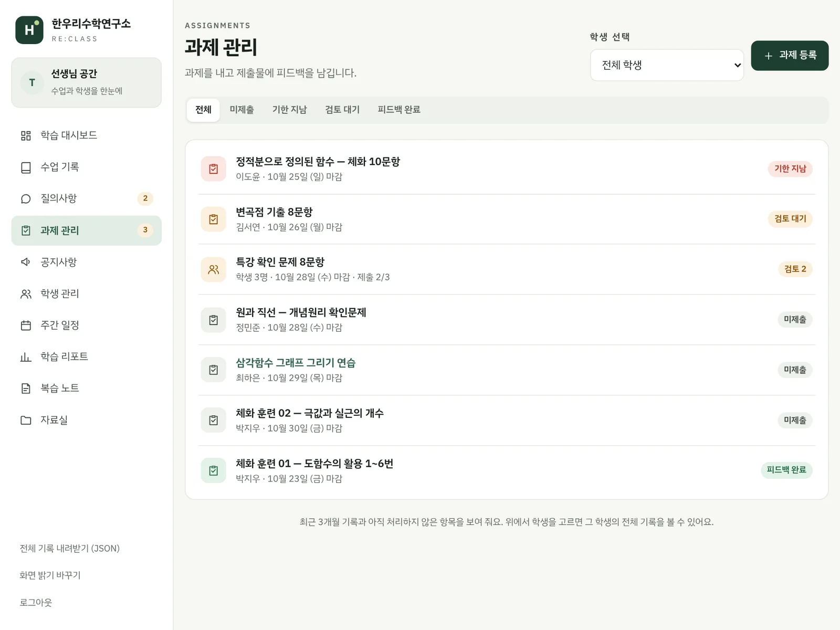Image resolution: width=840 pixels, height=630 pixels.
Task: Click the 기한 지남 status badge
Action: pyautogui.click(x=790, y=169)
